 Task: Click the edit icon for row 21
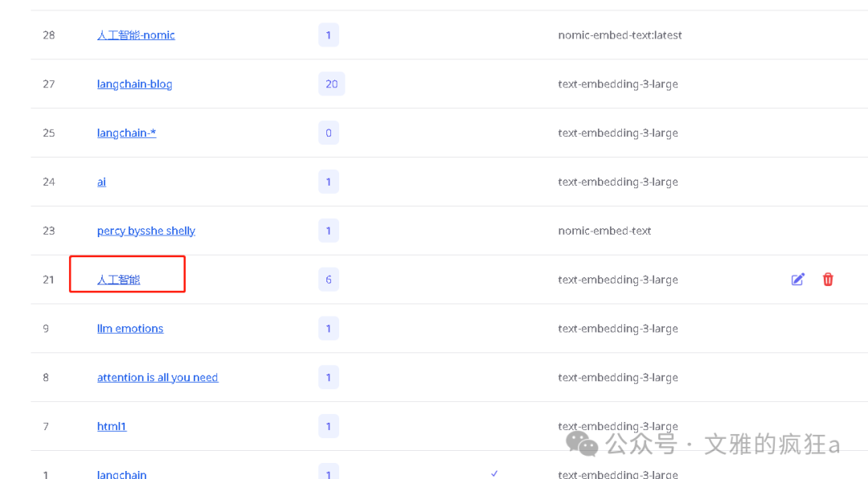click(797, 280)
